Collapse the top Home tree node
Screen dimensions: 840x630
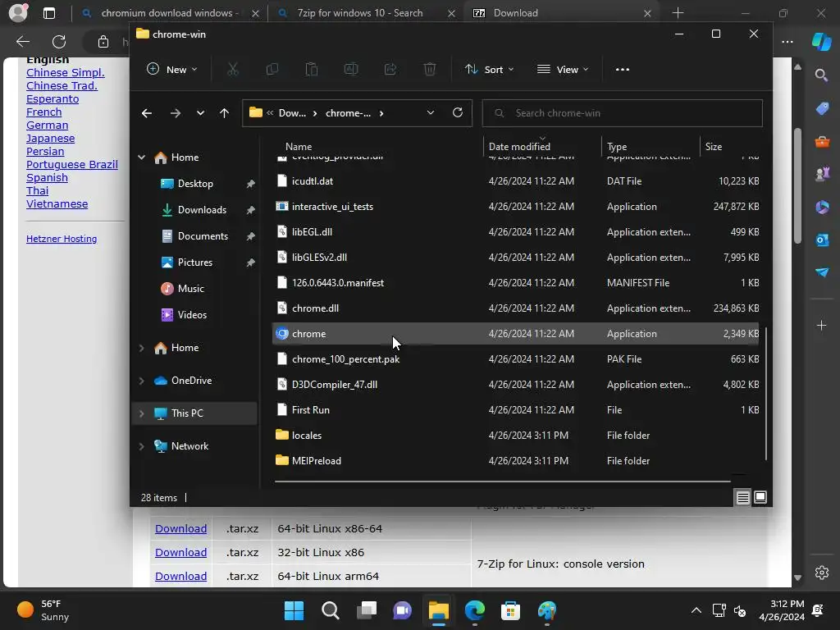pyautogui.click(x=141, y=157)
